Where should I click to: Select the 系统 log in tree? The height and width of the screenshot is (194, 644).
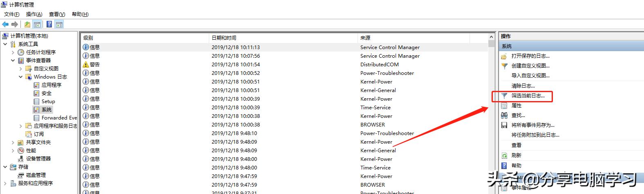tap(47, 110)
